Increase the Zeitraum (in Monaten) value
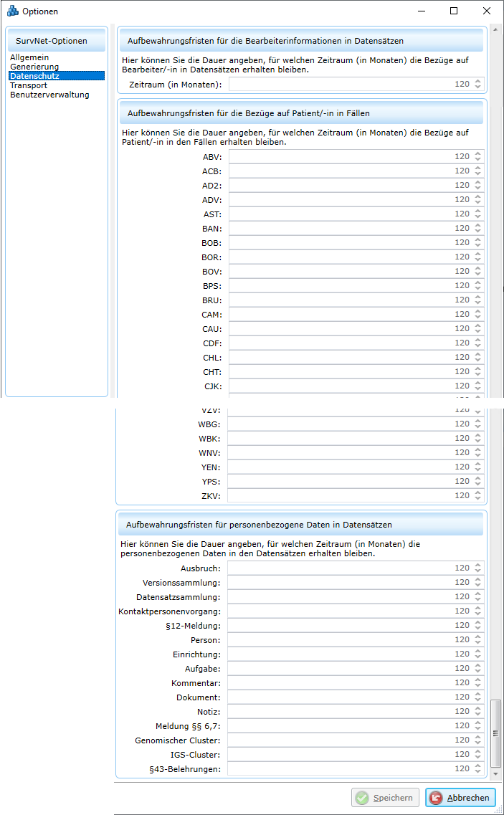The width and height of the screenshot is (504, 815). pos(478,81)
